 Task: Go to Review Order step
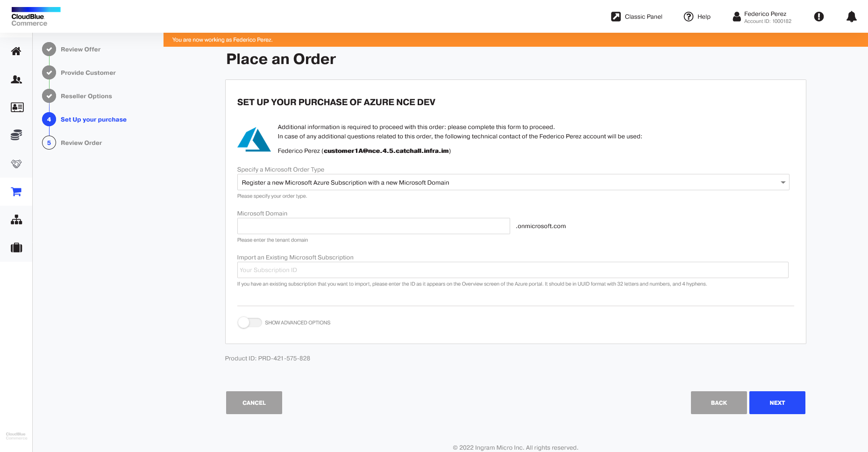click(x=81, y=143)
